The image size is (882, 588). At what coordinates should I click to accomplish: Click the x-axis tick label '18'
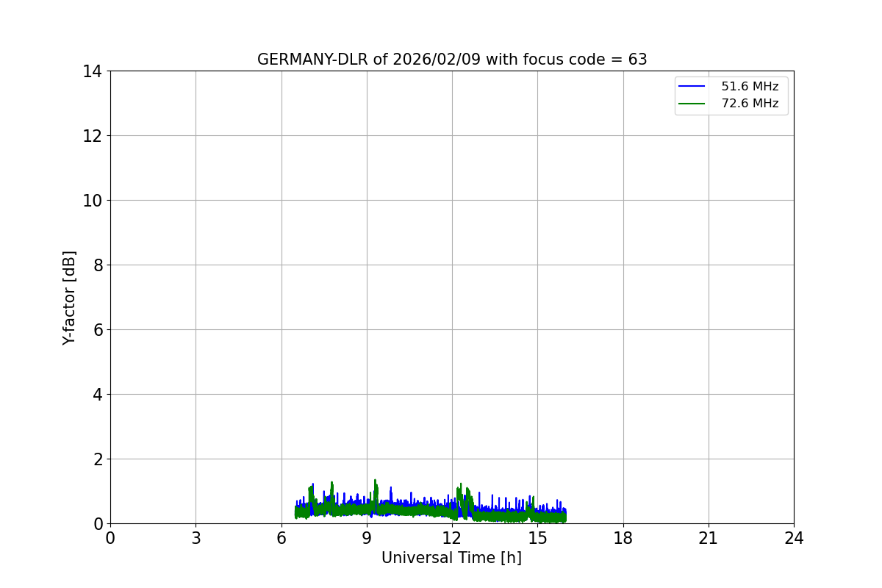pyautogui.click(x=623, y=538)
